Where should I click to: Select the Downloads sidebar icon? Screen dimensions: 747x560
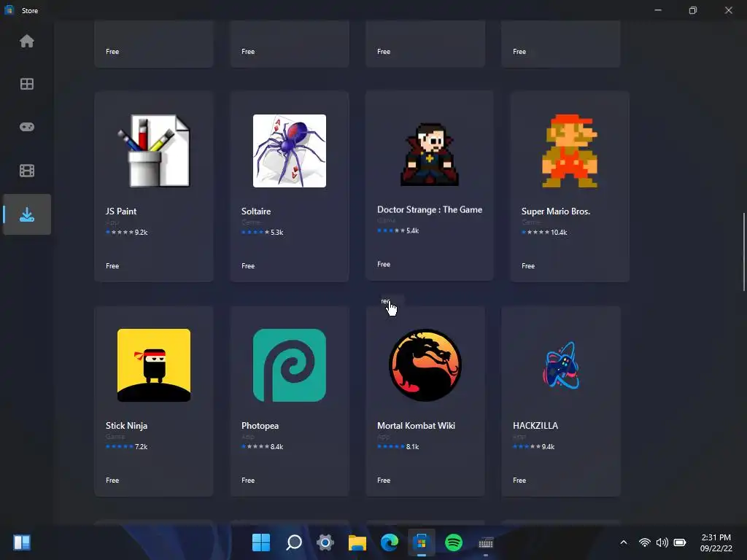[27, 215]
